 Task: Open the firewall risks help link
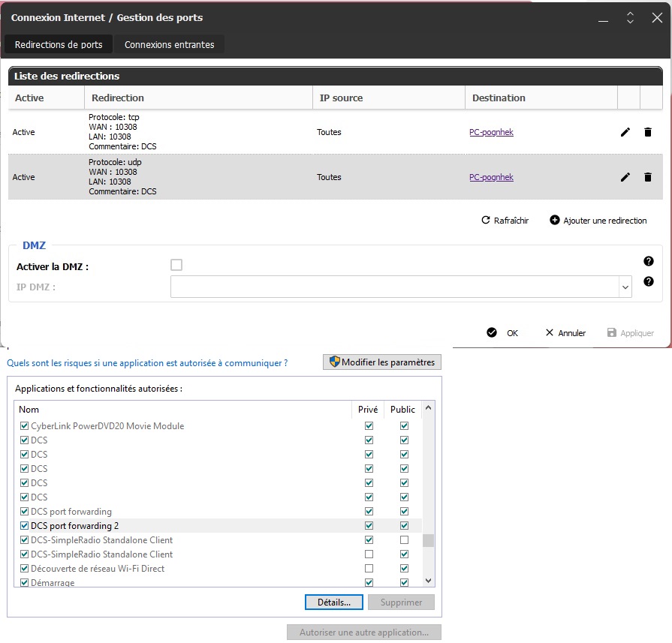[x=147, y=363]
